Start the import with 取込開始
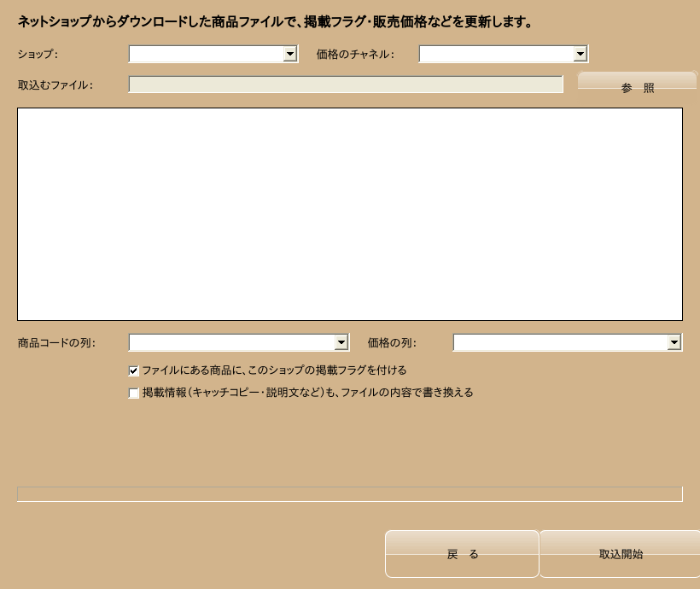700x589 pixels. (621, 554)
